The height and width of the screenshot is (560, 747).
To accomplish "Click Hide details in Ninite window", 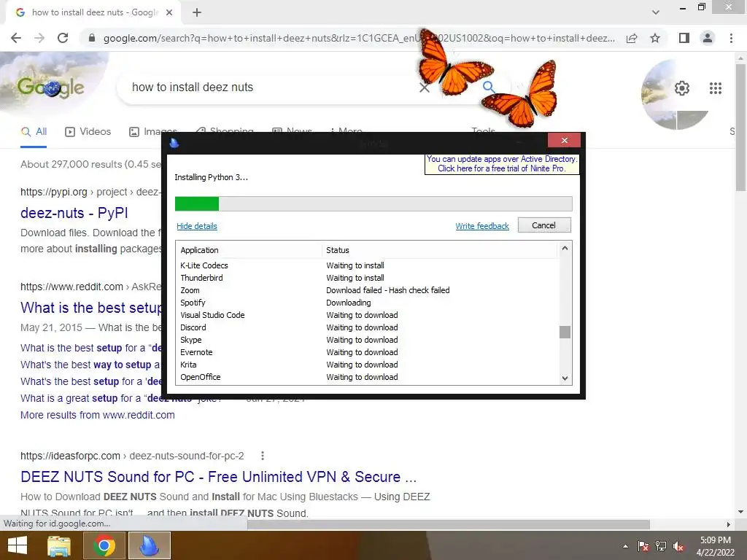I will click(197, 226).
